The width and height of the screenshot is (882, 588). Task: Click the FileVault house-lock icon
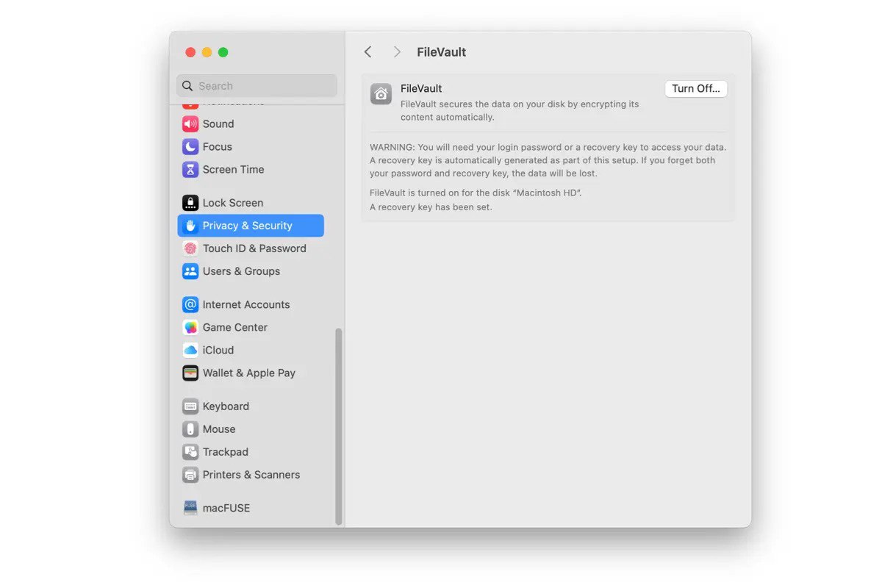point(381,94)
